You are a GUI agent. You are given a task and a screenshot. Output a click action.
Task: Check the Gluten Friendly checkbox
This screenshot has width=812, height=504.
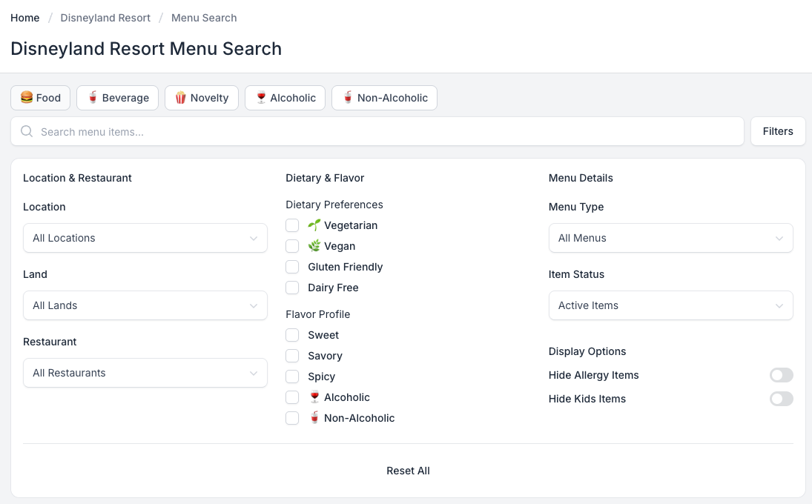(x=292, y=267)
